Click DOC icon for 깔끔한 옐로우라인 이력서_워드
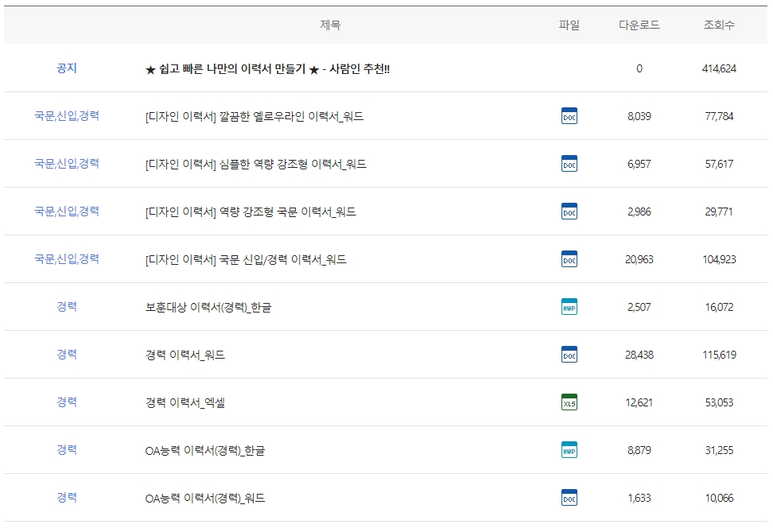The image size is (773, 532). [569, 116]
